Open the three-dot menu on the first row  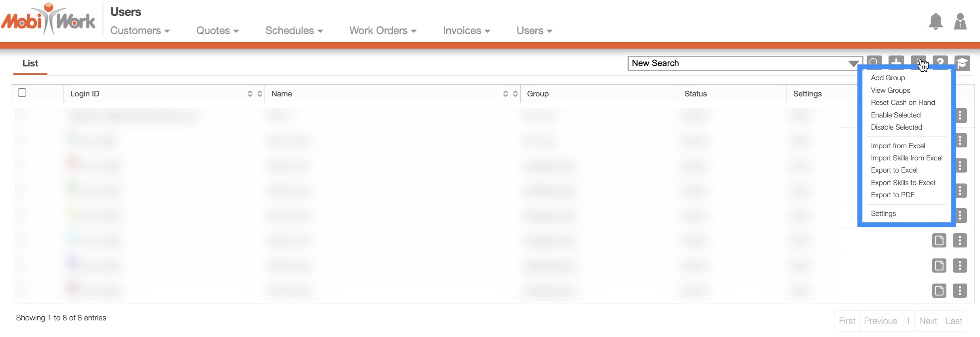click(x=960, y=115)
